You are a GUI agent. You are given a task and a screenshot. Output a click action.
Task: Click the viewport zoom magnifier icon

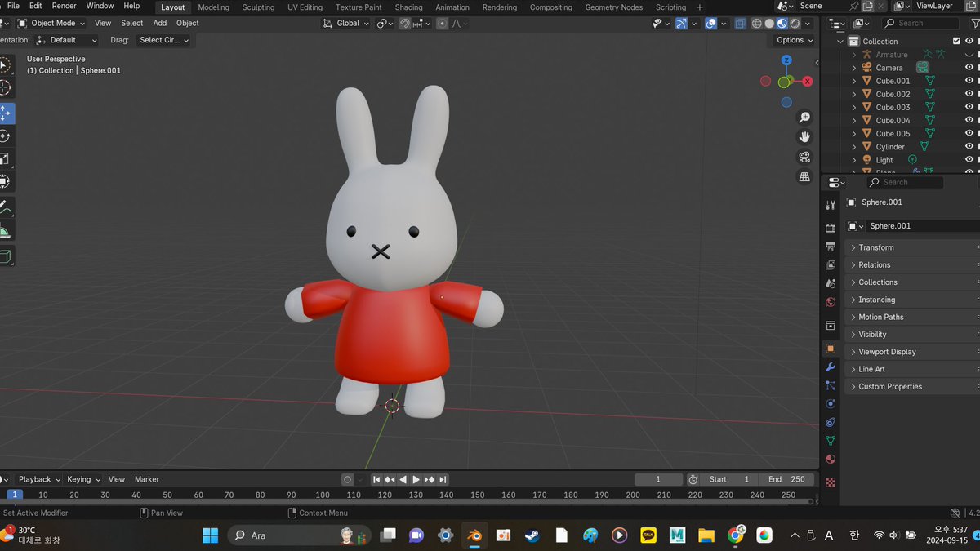tap(804, 118)
